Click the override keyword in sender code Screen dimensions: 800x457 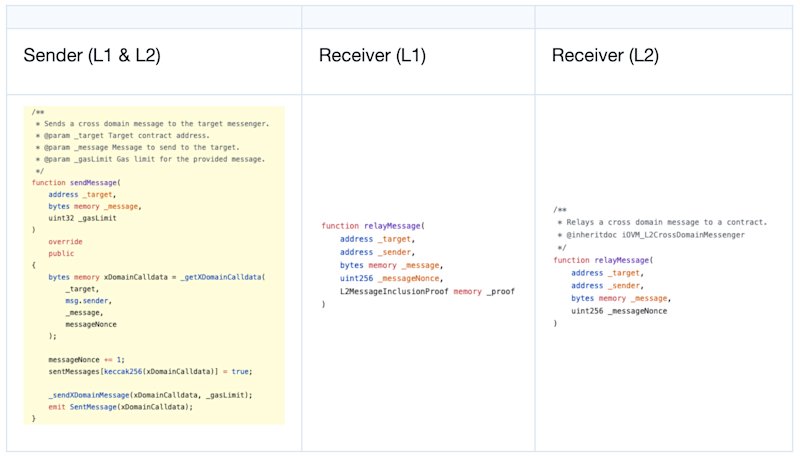65,242
